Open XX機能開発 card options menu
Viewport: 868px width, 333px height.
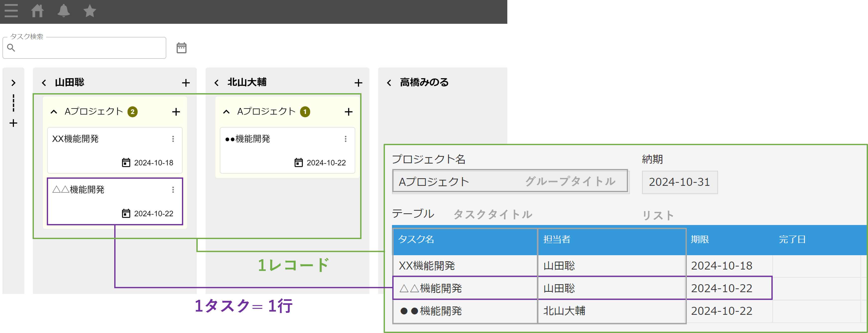[173, 139]
